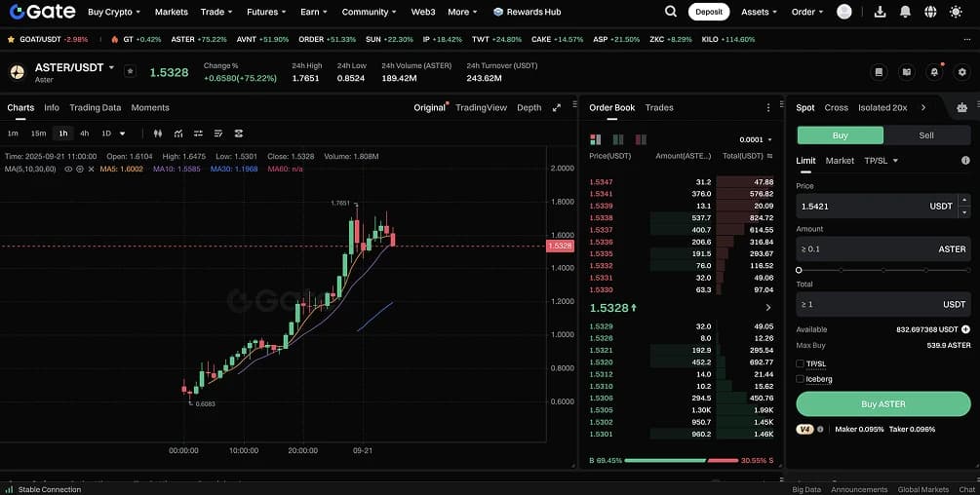Switch to TradingView chart
The height and width of the screenshot is (495, 980).
click(482, 107)
